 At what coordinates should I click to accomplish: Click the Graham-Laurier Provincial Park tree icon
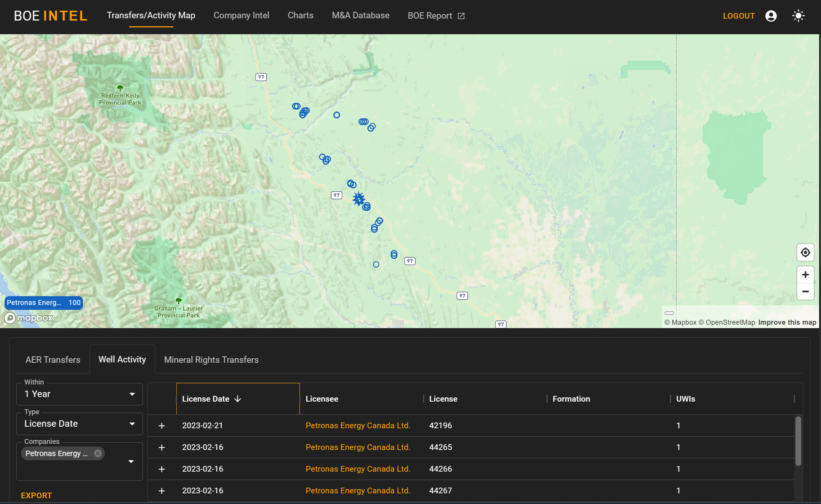pyautogui.click(x=179, y=301)
